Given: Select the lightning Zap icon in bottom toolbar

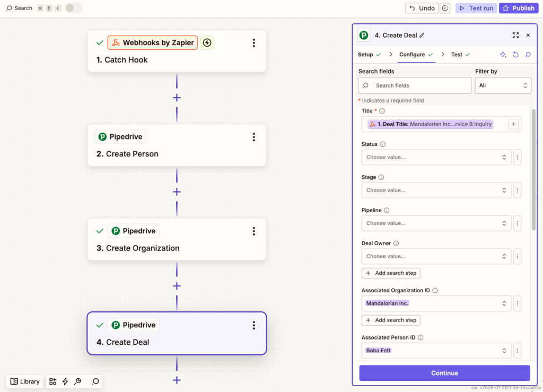Looking at the screenshot, I should 65,381.
